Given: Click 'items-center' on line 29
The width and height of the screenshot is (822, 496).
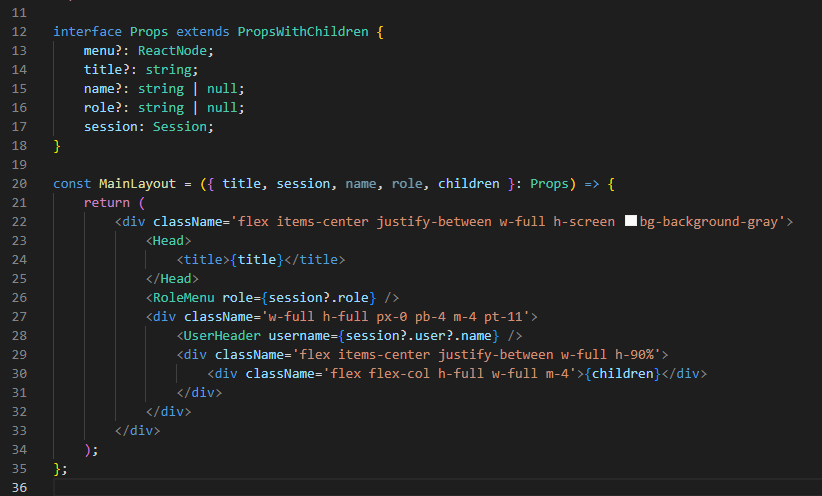Looking at the screenshot, I should 384,354.
